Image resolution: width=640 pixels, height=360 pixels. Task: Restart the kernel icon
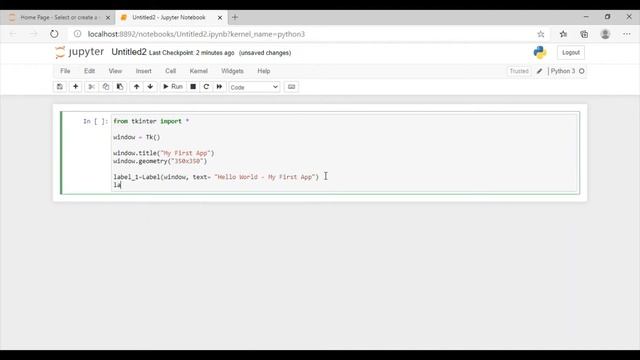[206, 87]
